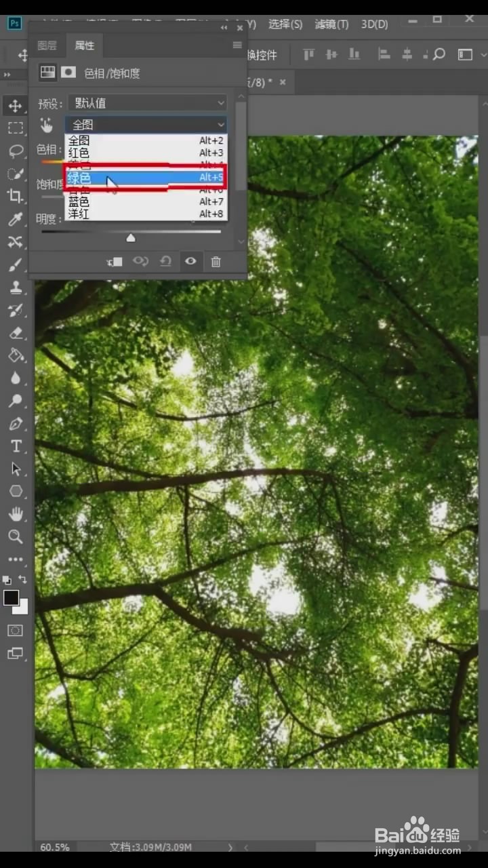This screenshot has width=488, height=868.
Task: Open the 滤镜(T) menu
Action: click(331, 24)
